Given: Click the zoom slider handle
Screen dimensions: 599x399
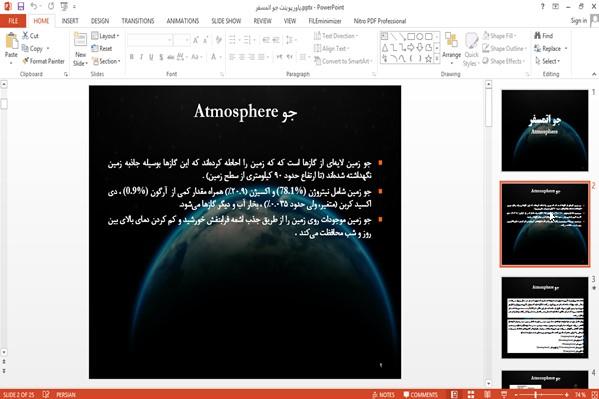Looking at the screenshot, I should (x=536, y=394).
